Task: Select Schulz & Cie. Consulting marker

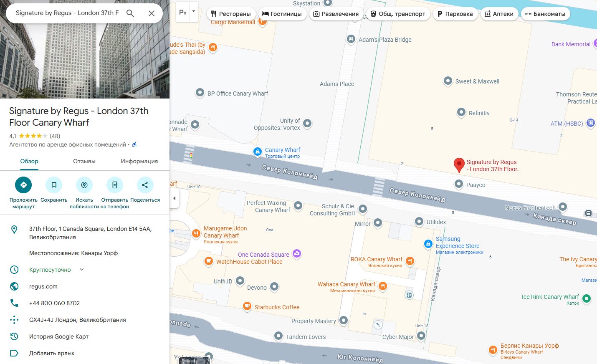Action: [x=363, y=209]
